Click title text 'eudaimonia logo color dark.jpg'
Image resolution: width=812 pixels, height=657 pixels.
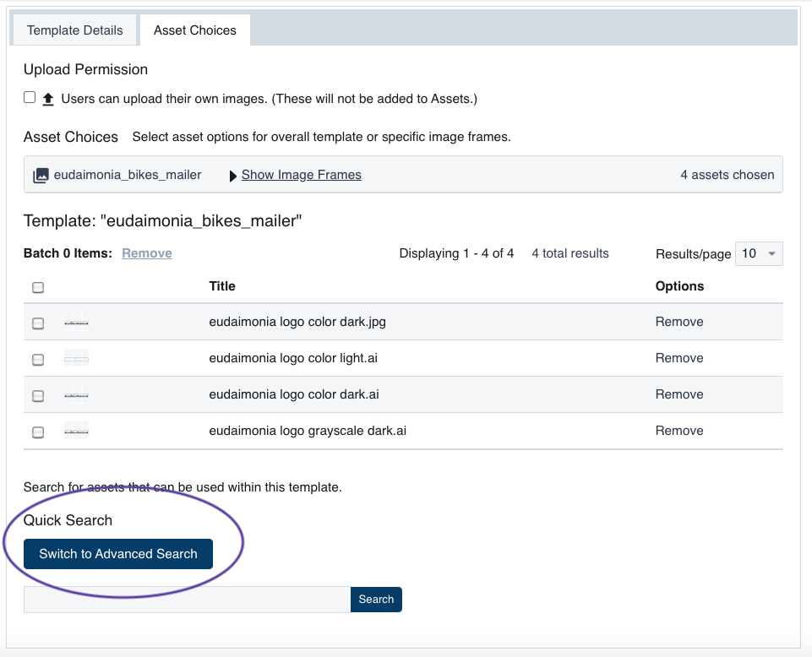(x=297, y=322)
